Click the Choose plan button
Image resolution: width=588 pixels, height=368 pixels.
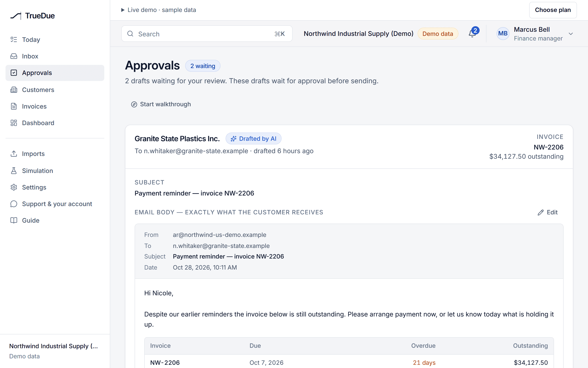pos(553,10)
